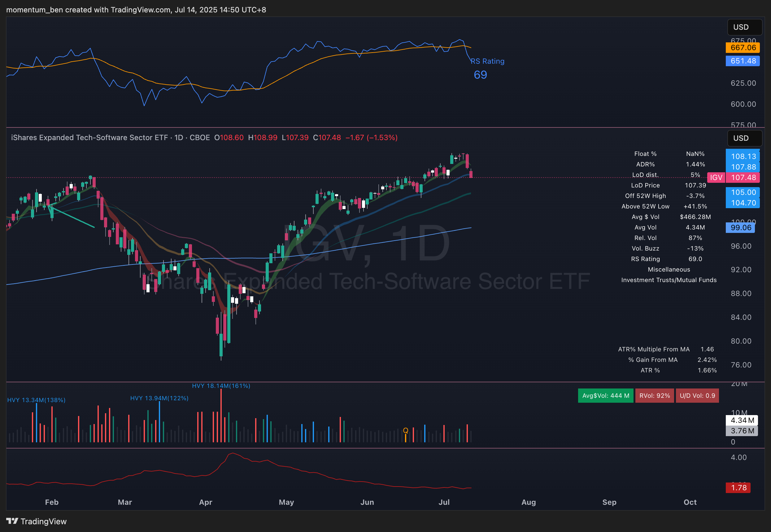771x532 pixels.
Task: Click the orange 667.06 price label
Action: [x=743, y=48]
